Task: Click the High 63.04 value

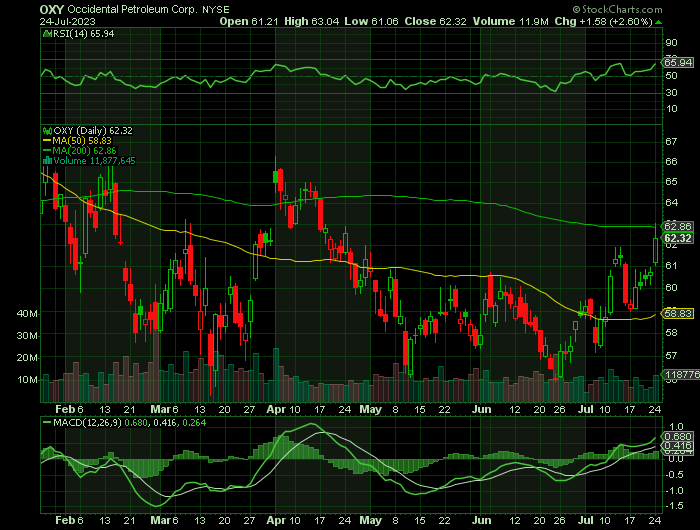Action: [x=311, y=21]
